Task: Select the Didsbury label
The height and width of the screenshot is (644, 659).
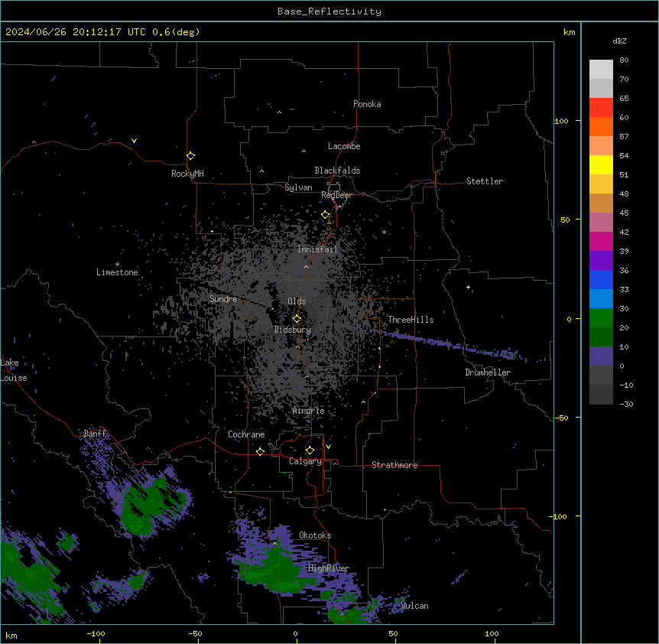Action: 292,330
